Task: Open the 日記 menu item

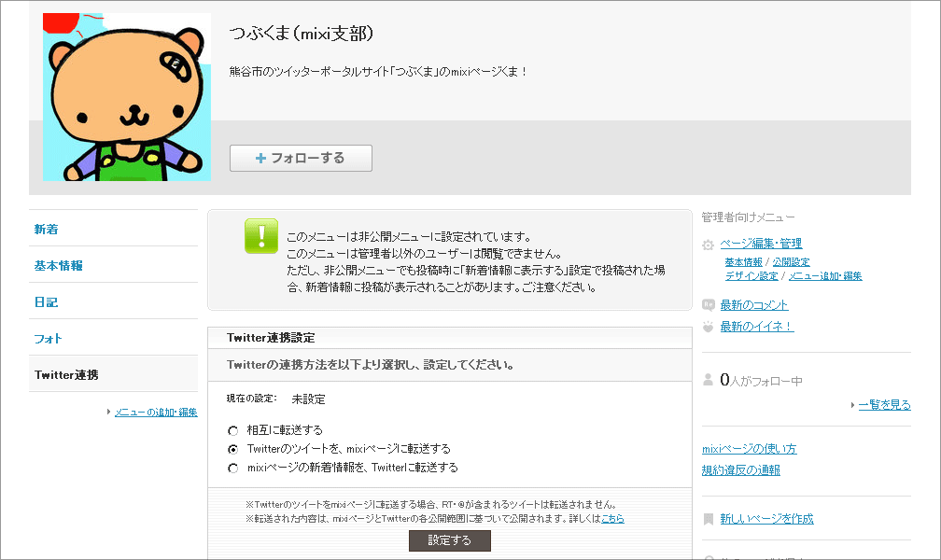Action: [x=47, y=301]
